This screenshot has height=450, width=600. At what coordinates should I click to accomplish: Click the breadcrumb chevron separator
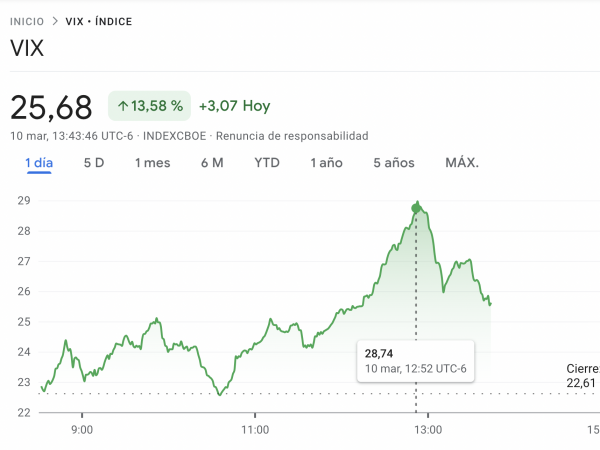pyautogui.click(x=55, y=21)
